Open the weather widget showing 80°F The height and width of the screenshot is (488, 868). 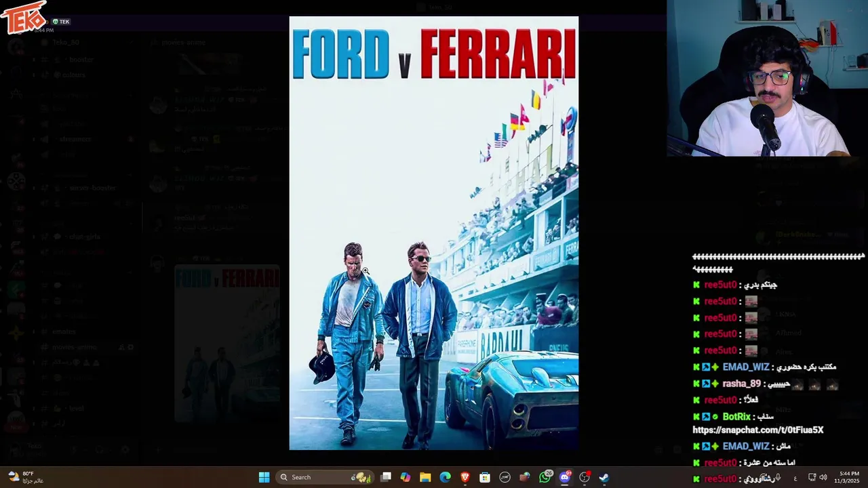(x=26, y=477)
